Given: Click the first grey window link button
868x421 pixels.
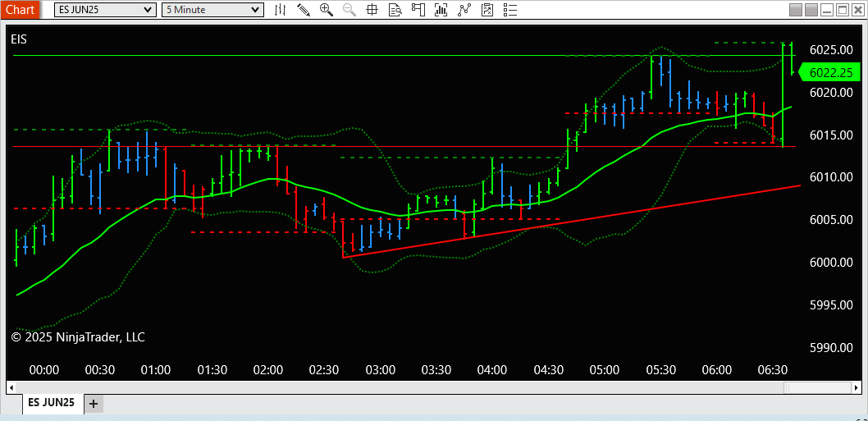Looking at the screenshot, I should pyautogui.click(x=796, y=9).
